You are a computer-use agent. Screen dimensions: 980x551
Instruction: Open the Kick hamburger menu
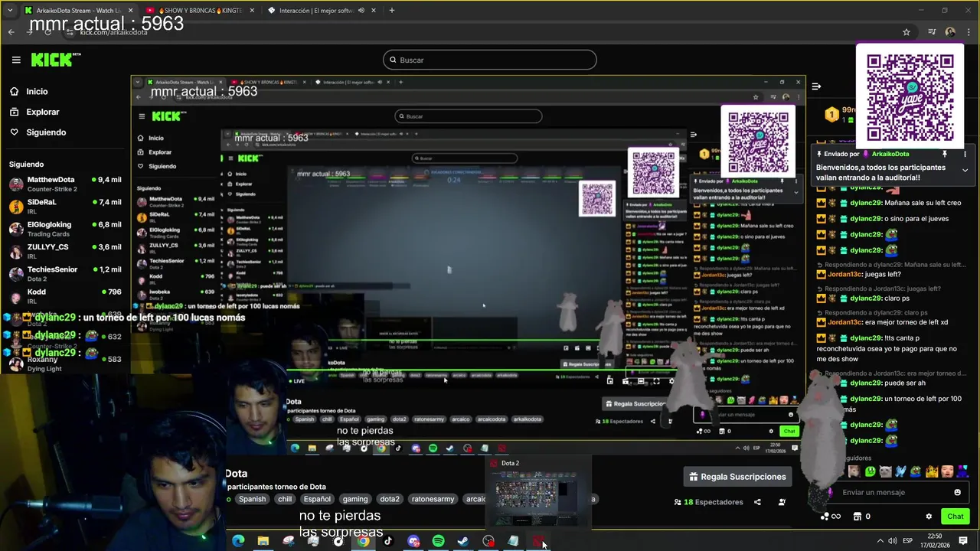16,60
